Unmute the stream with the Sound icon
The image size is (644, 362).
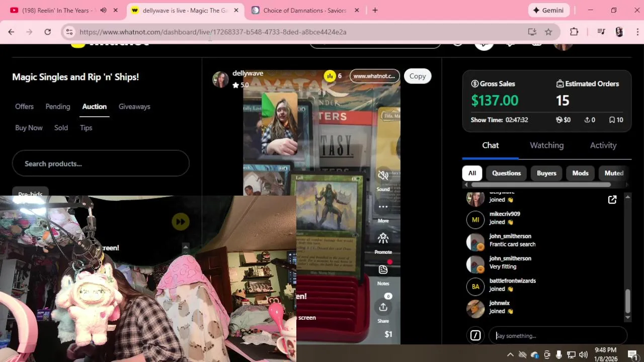tap(383, 175)
